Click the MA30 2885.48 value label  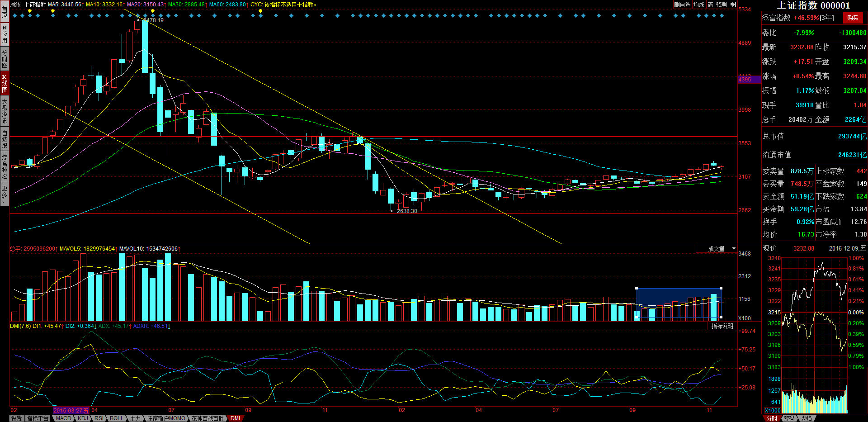pyautogui.click(x=188, y=5)
